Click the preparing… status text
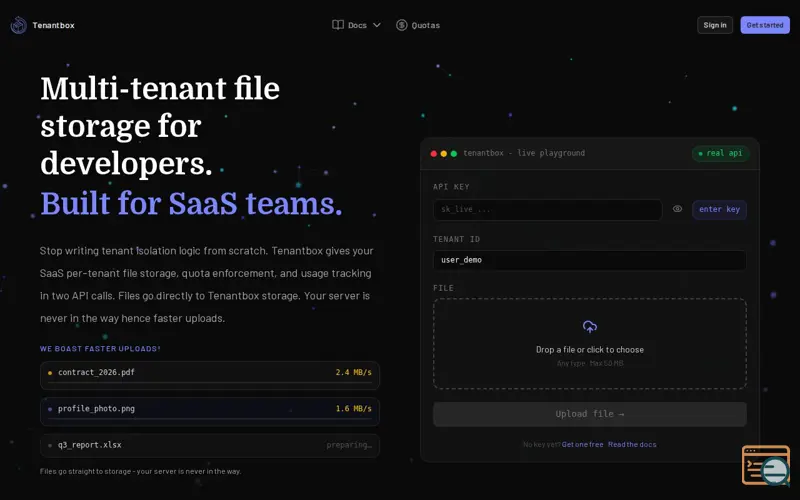The width and height of the screenshot is (800, 500). pos(349,445)
